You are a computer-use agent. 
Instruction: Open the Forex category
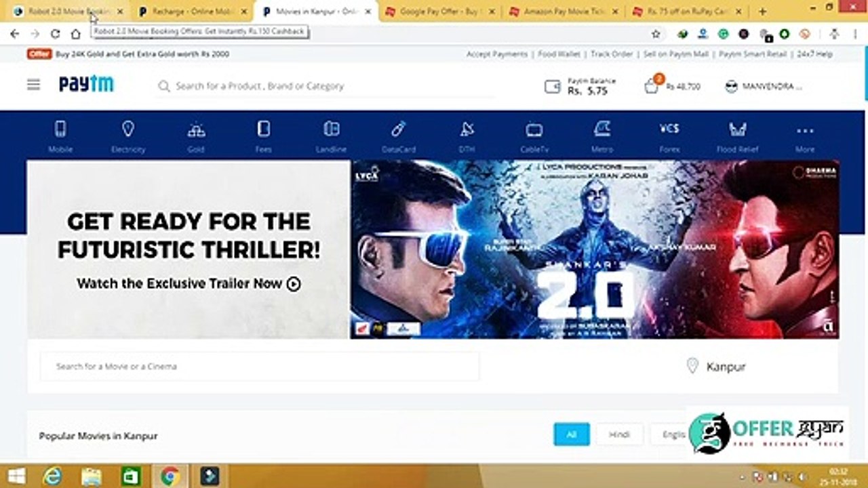669,136
